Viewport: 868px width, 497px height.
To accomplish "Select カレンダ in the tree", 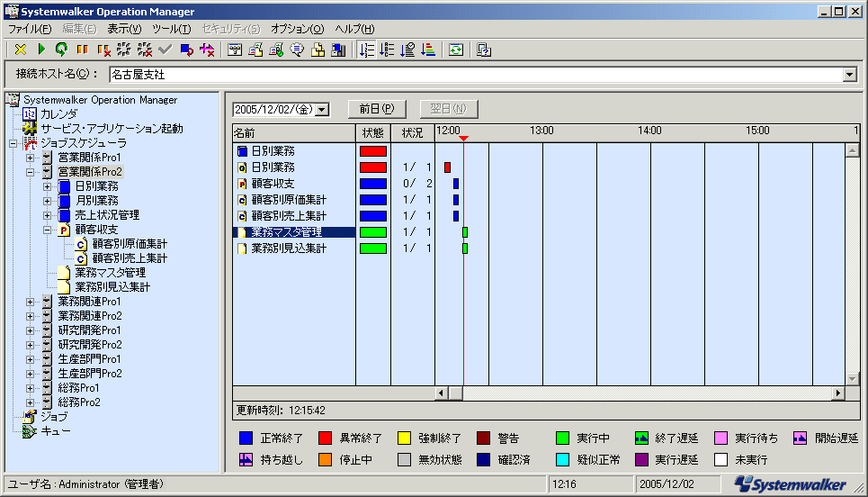I will pyautogui.click(x=58, y=114).
